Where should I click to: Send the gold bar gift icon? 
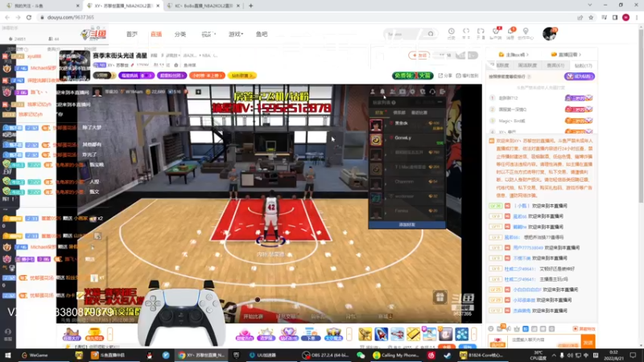413,334
